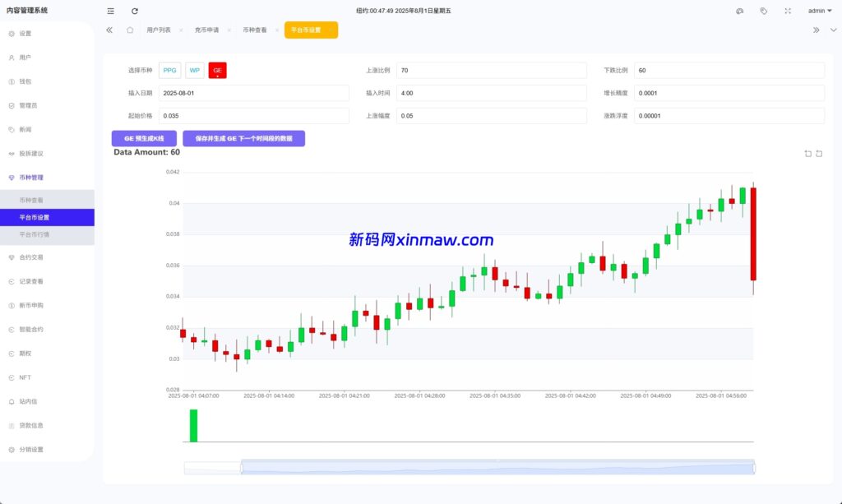The height and width of the screenshot is (504, 842).
Task: Click the tag icon in the header
Action: point(764,11)
